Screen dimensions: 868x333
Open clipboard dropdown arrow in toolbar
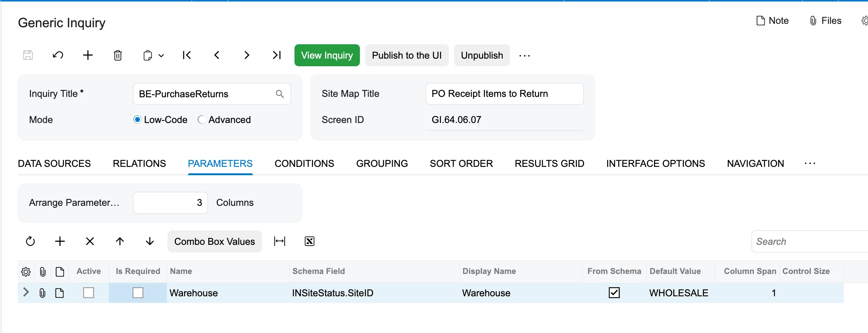161,56
